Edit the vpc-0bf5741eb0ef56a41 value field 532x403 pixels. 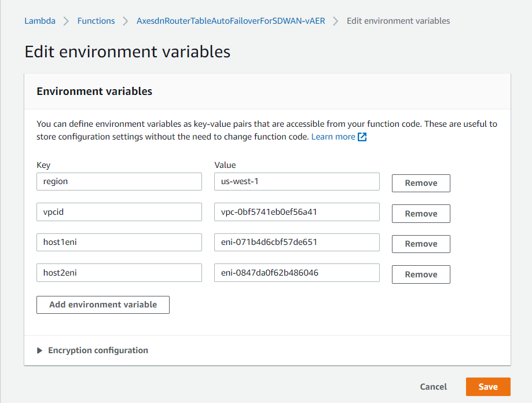[x=296, y=212]
